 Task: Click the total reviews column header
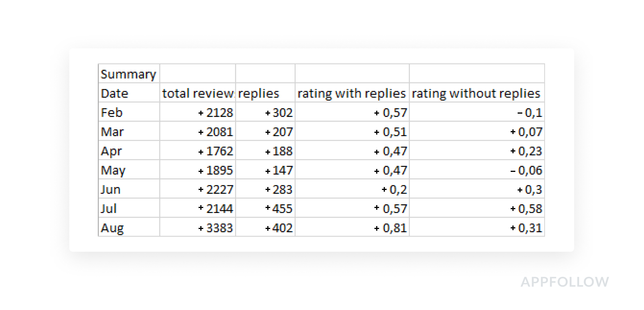click(198, 94)
